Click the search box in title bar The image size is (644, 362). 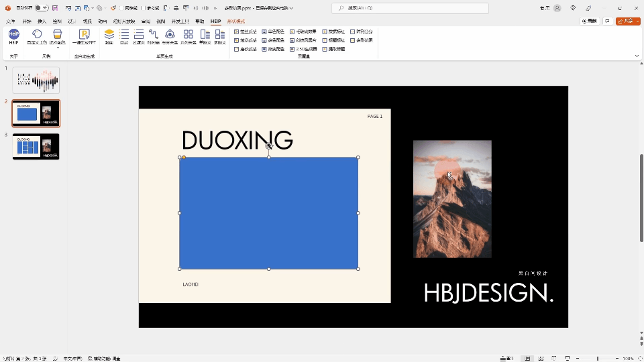coord(409,8)
